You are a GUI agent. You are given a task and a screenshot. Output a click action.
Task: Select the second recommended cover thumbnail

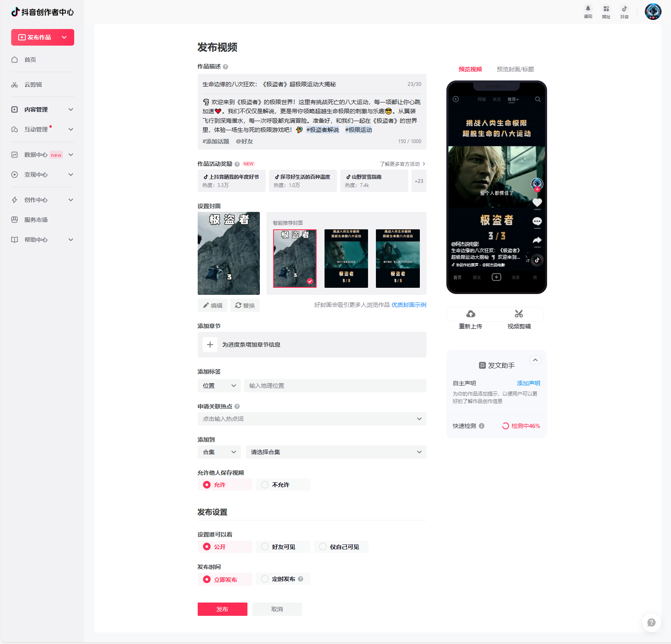[346, 258]
